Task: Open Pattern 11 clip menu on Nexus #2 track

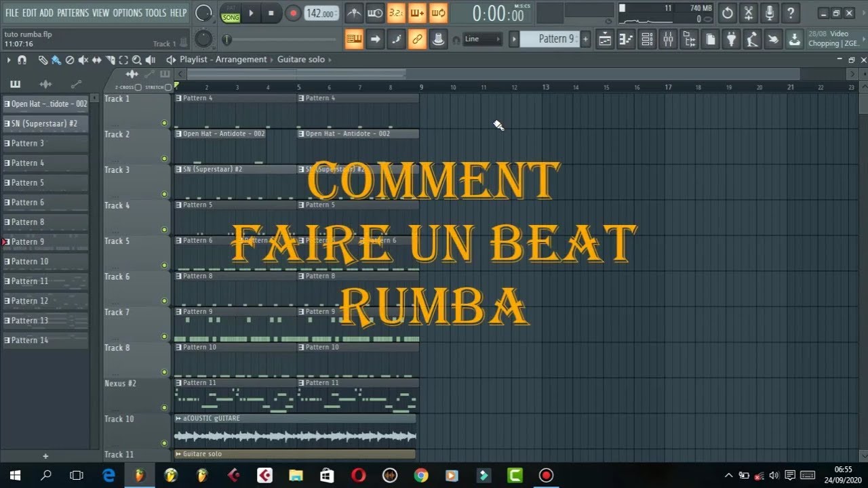Action: (x=178, y=383)
